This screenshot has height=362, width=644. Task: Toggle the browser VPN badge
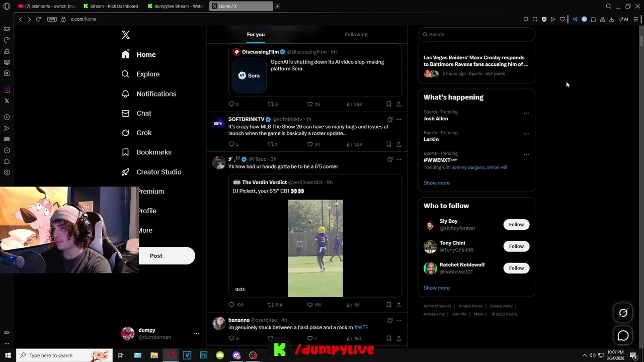52,19
